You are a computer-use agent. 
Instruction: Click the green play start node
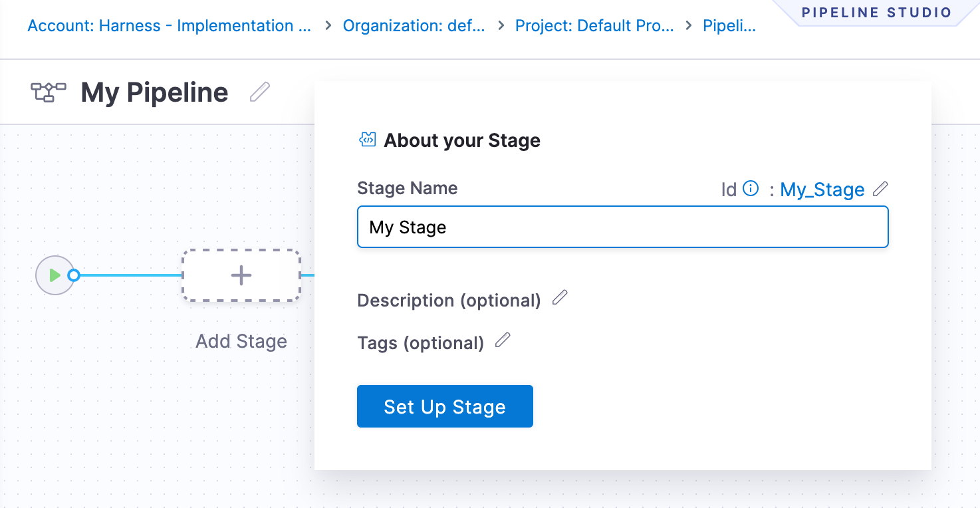tap(55, 275)
